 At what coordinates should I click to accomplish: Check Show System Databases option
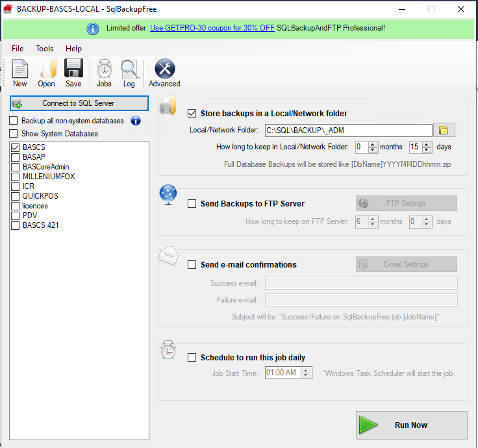[14, 134]
